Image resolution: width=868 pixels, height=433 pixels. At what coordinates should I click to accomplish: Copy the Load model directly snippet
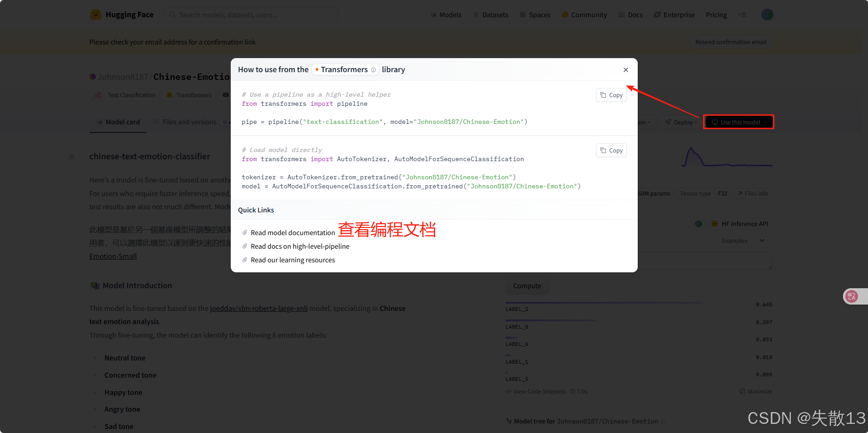(x=611, y=150)
